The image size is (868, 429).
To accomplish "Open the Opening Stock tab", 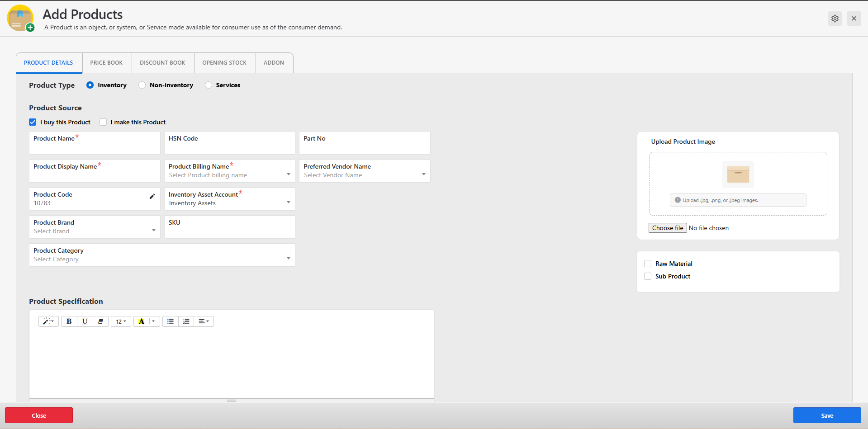I will 224,63.
